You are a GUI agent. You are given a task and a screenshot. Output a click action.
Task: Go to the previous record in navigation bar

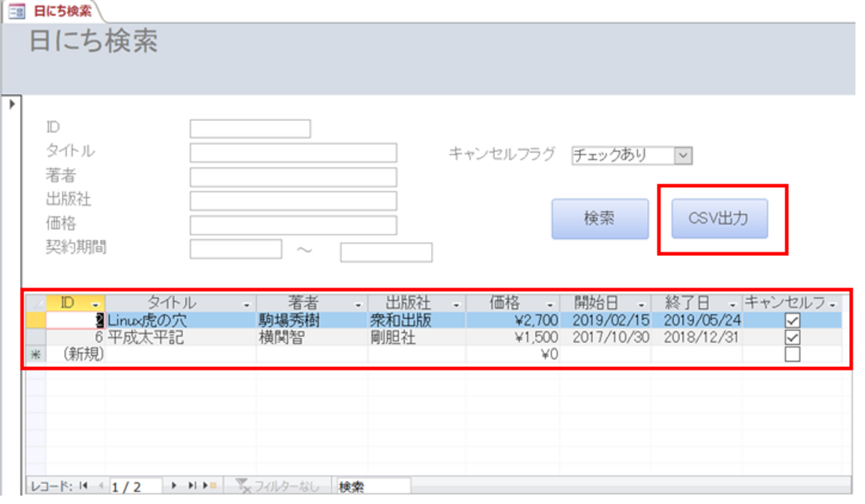pyautogui.click(x=100, y=486)
